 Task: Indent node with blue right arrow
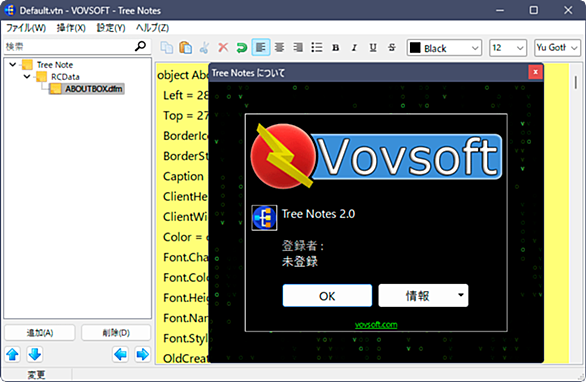[x=142, y=354]
